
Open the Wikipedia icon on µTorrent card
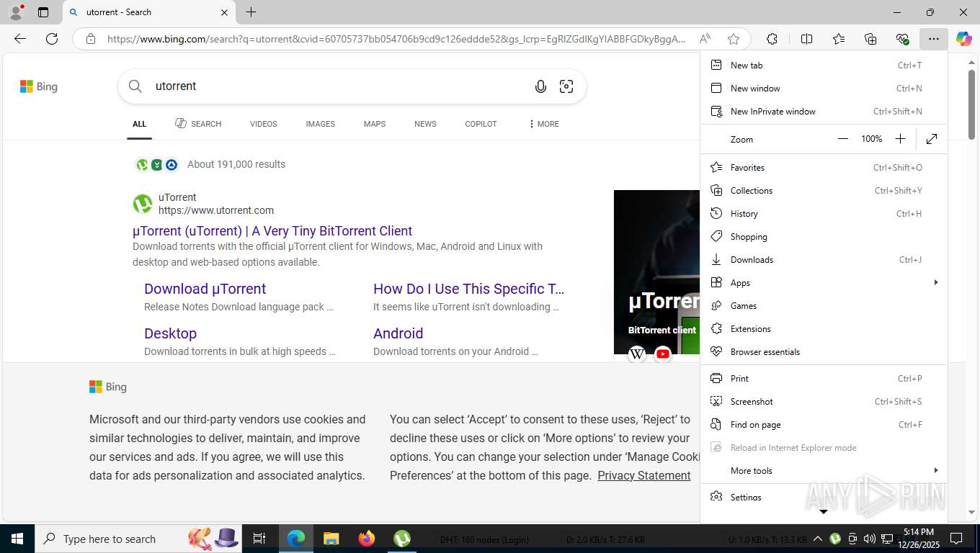(637, 354)
